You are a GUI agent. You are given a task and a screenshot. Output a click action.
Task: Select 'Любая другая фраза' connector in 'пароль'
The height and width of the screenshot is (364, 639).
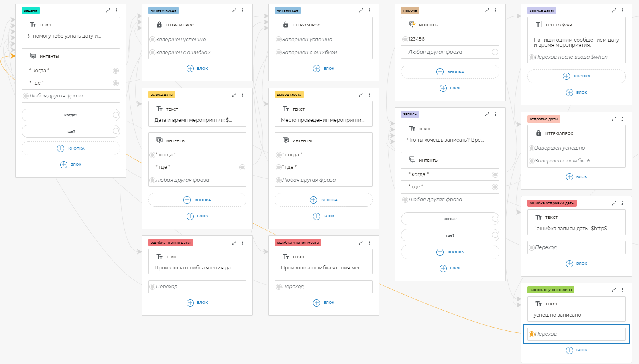click(495, 52)
